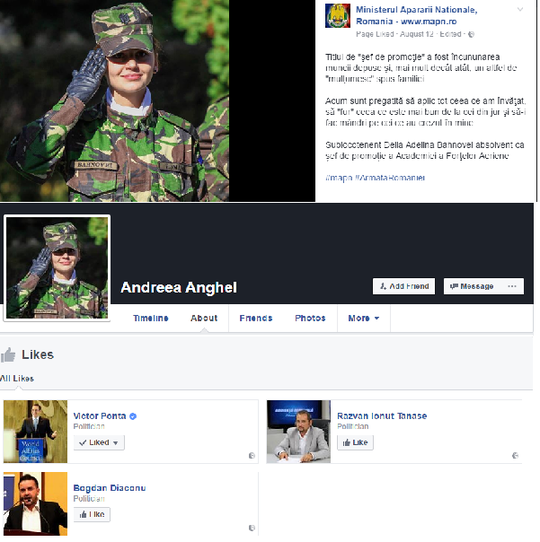Click the large saluting soldier photo

pos(114,101)
